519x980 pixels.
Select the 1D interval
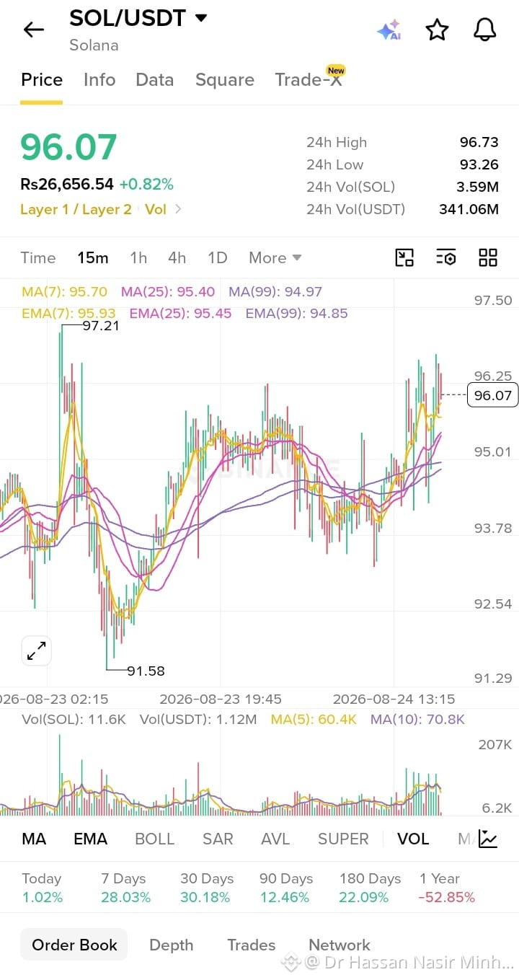pyautogui.click(x=217, y=257)
